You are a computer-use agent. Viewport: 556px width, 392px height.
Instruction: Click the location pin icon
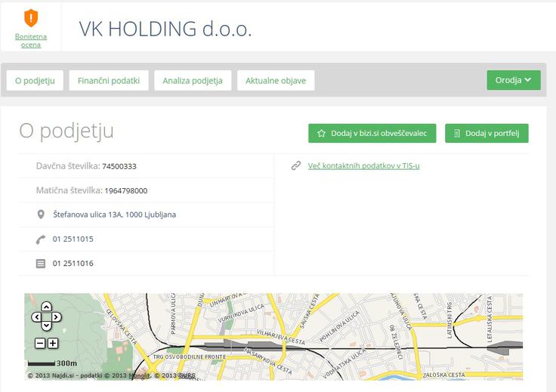41,215
